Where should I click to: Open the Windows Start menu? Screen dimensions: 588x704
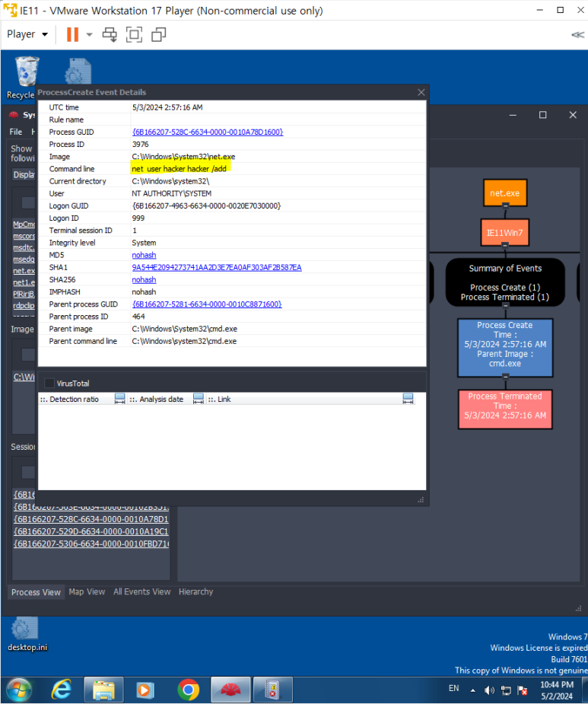[19, 690]
